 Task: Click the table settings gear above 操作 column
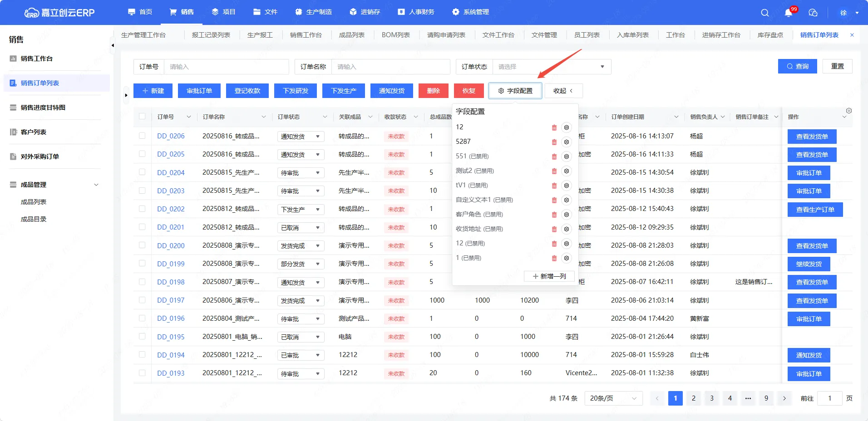click(848, 111)
